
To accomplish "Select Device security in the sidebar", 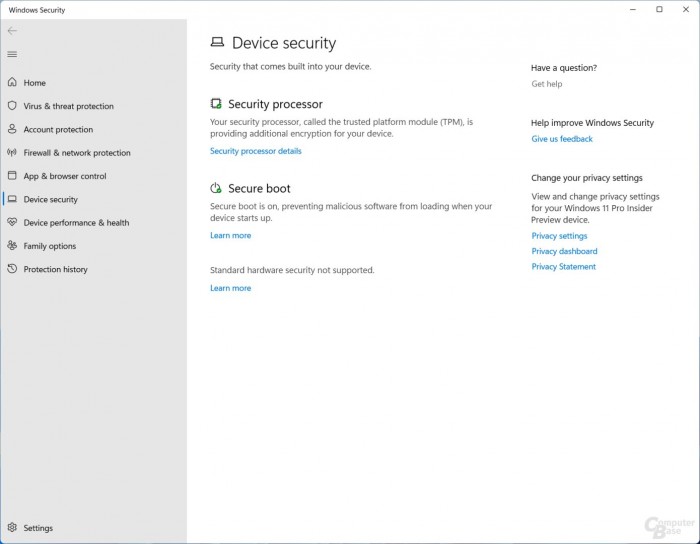I will (x=50, y=200).
